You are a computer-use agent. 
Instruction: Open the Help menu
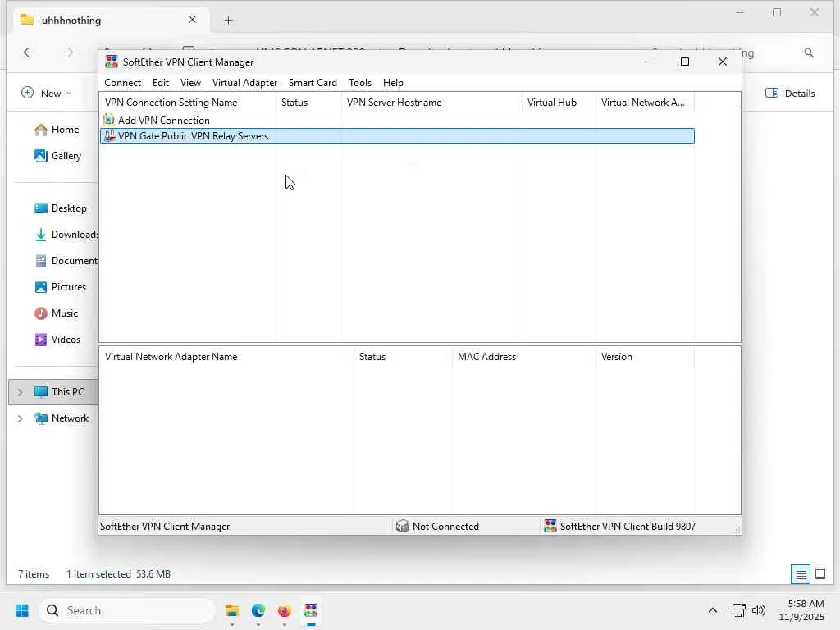click(393, 83)
